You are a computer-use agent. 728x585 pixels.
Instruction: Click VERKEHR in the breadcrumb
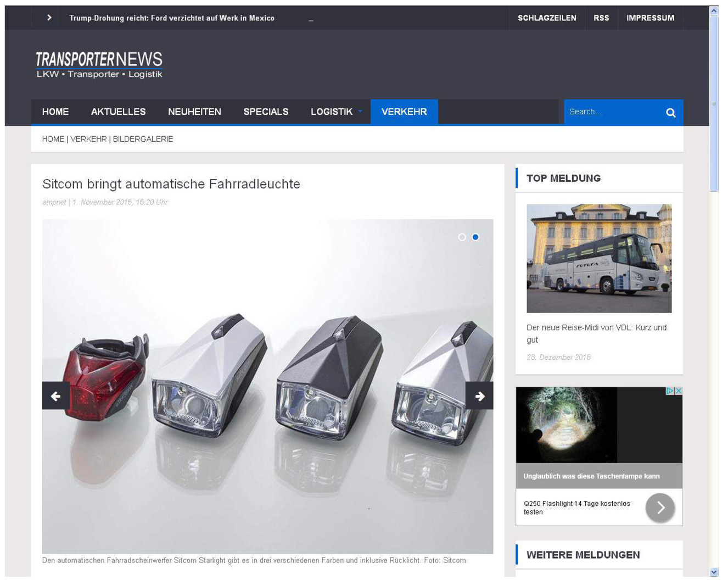pos(88,139)
